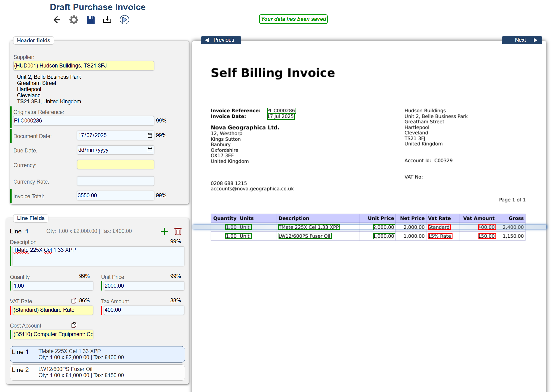Click the back arrow icon

57,20
